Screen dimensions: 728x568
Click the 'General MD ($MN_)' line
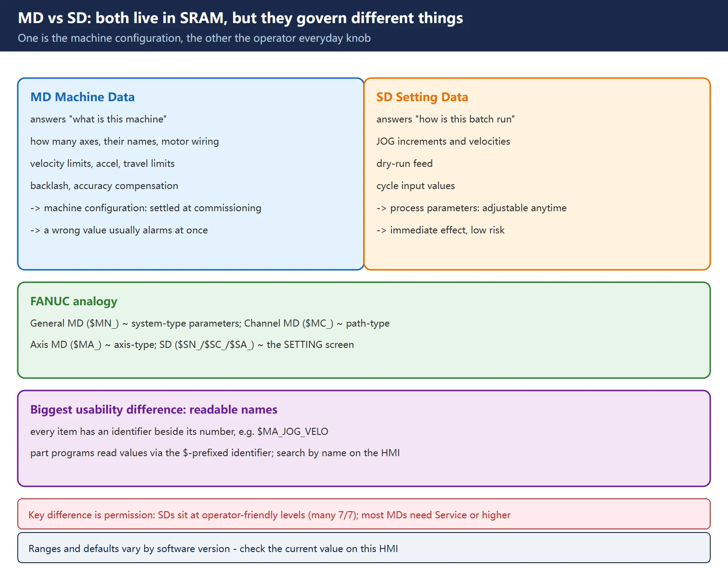click(210, 323)
